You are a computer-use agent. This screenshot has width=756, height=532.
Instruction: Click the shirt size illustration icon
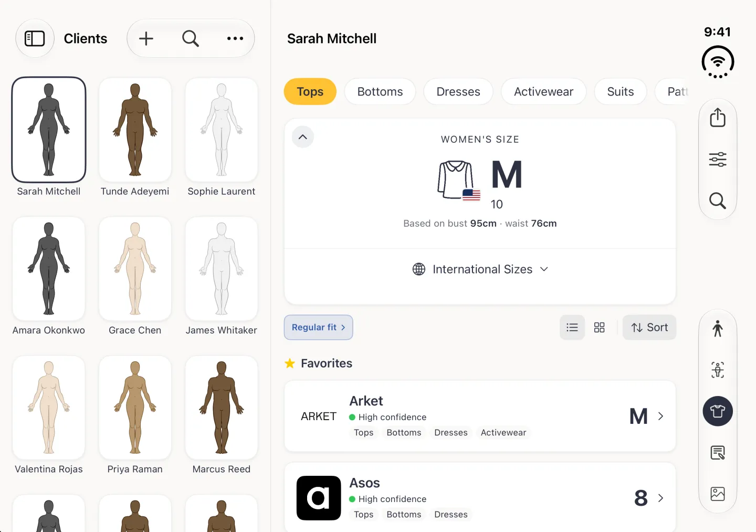459,180
